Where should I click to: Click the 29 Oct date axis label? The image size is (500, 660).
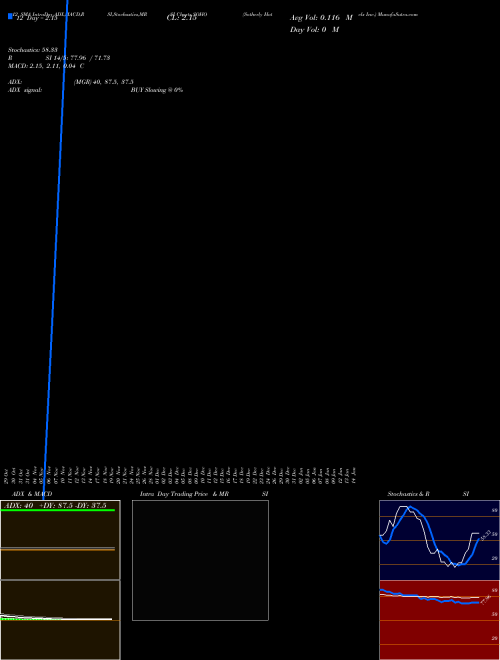tap(6, 475)
